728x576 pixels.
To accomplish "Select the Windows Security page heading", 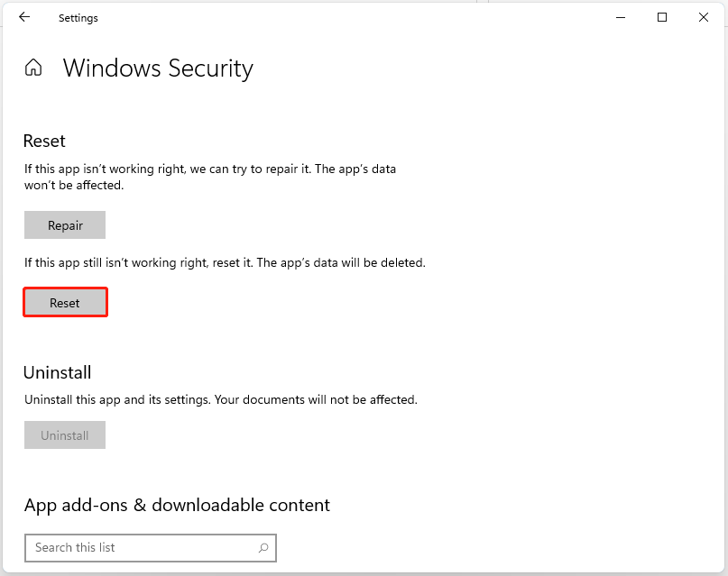I will click(158, 69).
